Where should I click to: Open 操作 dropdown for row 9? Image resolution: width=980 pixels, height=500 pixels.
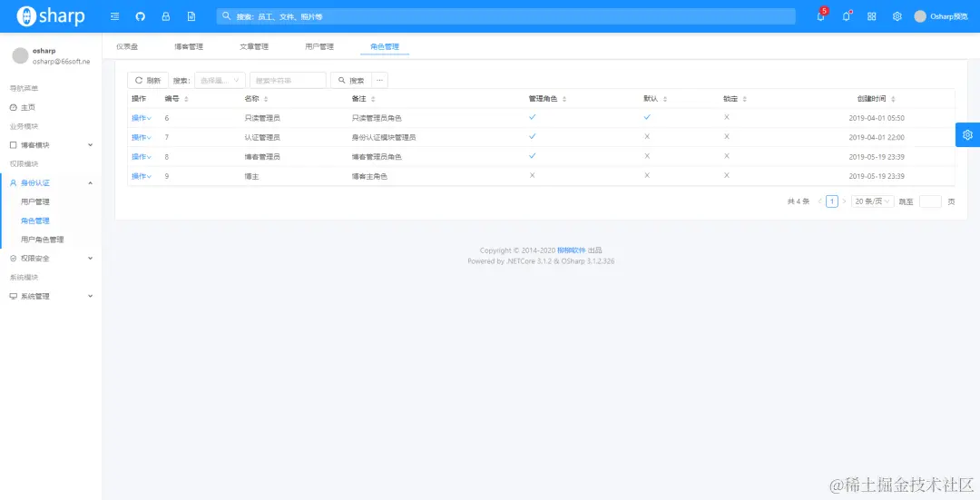(142, 176)
